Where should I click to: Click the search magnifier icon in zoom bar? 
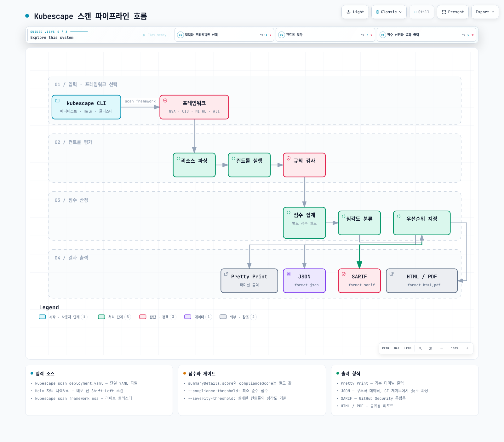420,348
